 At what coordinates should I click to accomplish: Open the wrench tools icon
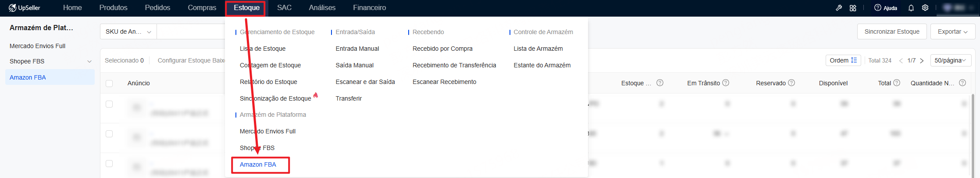click(839, 8)
